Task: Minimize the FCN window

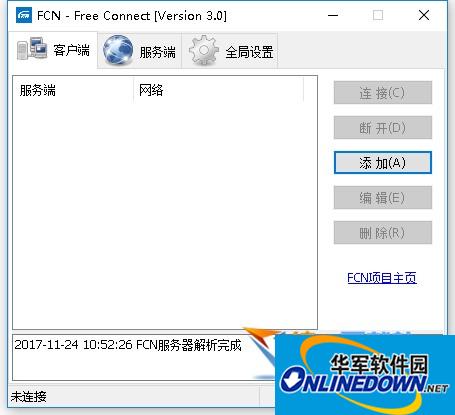Action: pos(333,15)
